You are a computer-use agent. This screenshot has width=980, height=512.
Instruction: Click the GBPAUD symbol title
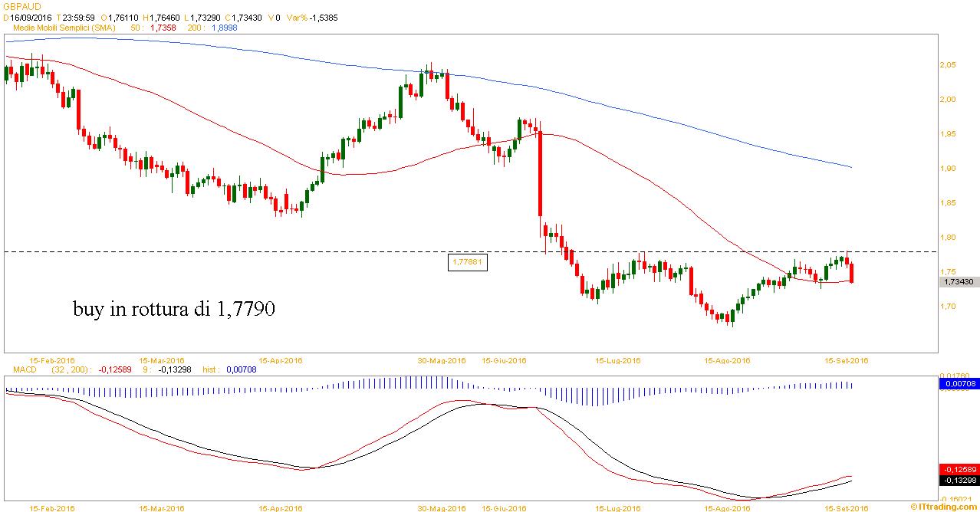pos(21,5)
